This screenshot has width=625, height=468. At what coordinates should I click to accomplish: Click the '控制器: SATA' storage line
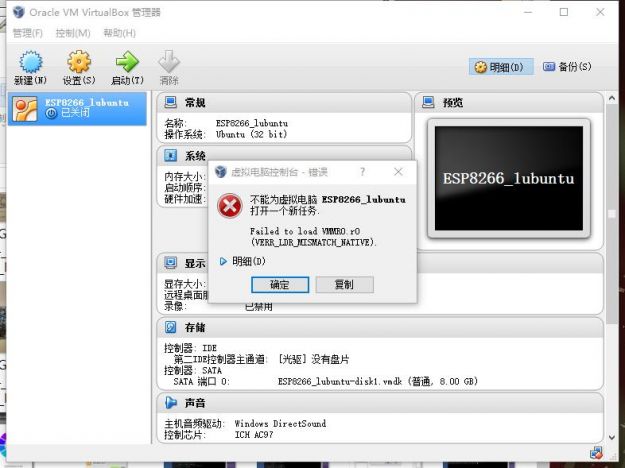pyautogui.click(x=193, y=370)
